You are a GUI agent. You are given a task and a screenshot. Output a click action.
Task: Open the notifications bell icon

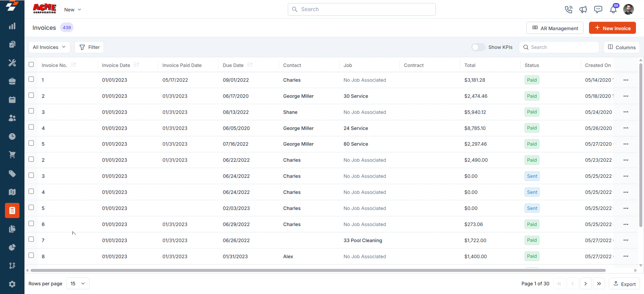(x=613, y=9)
